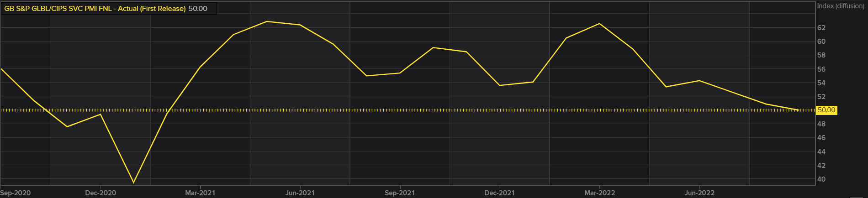Click the 56 value on the y-axis

tap(821, 69)
